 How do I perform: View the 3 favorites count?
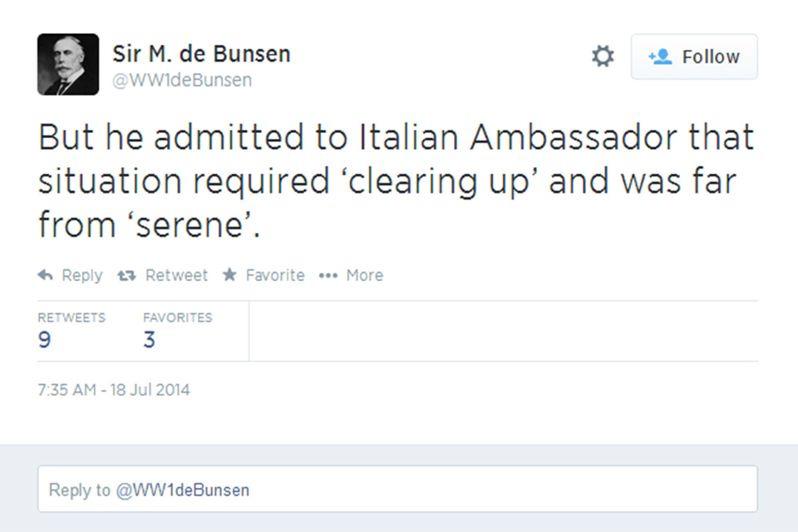150,340
